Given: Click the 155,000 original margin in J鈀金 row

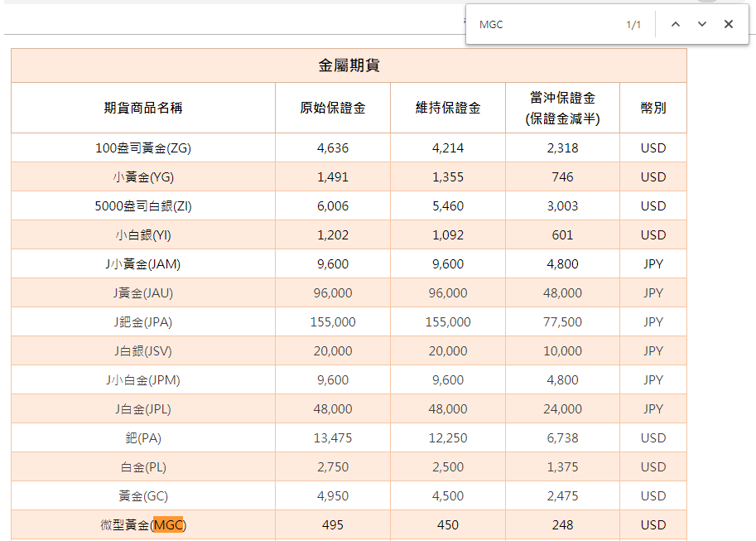Looking at the screenshot, I should coord(333,322).
